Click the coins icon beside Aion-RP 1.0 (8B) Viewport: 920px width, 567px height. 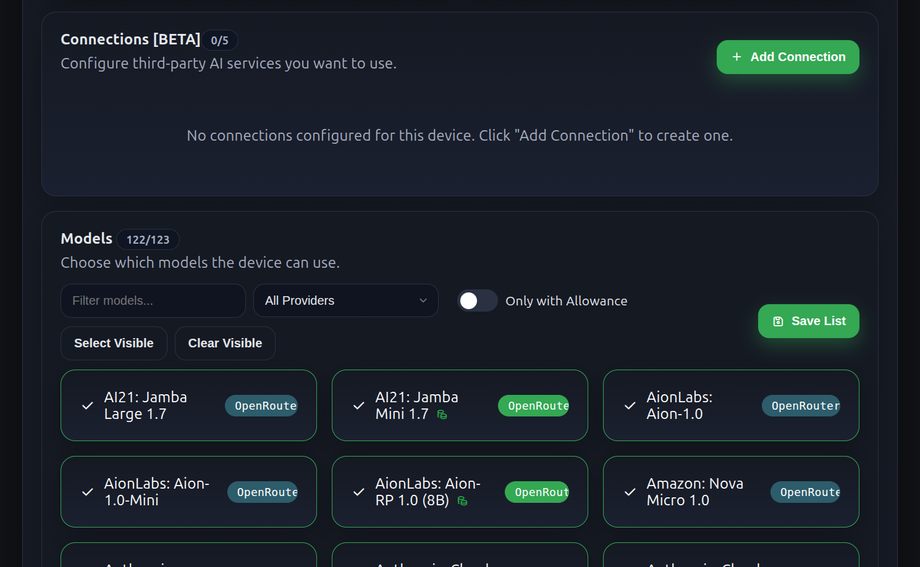click(x=462, y=500)
